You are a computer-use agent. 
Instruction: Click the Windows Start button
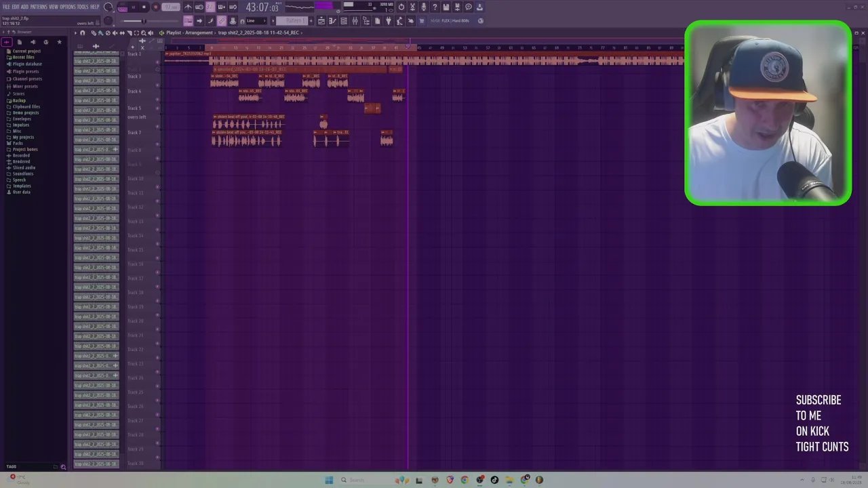click(x=329, y=480)
